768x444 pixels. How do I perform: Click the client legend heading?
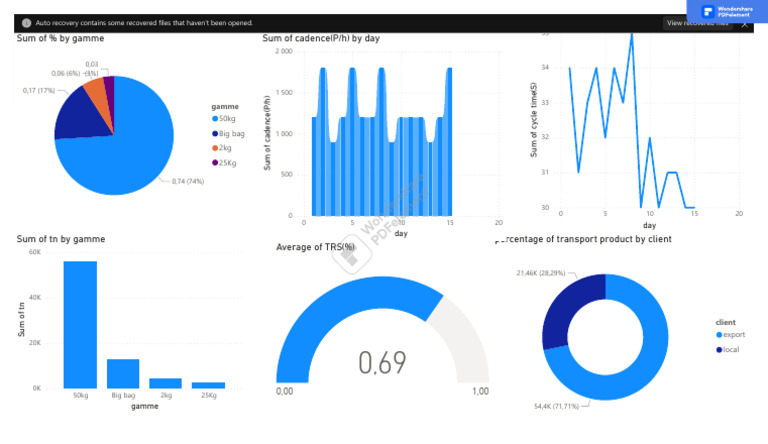(725, 322)
